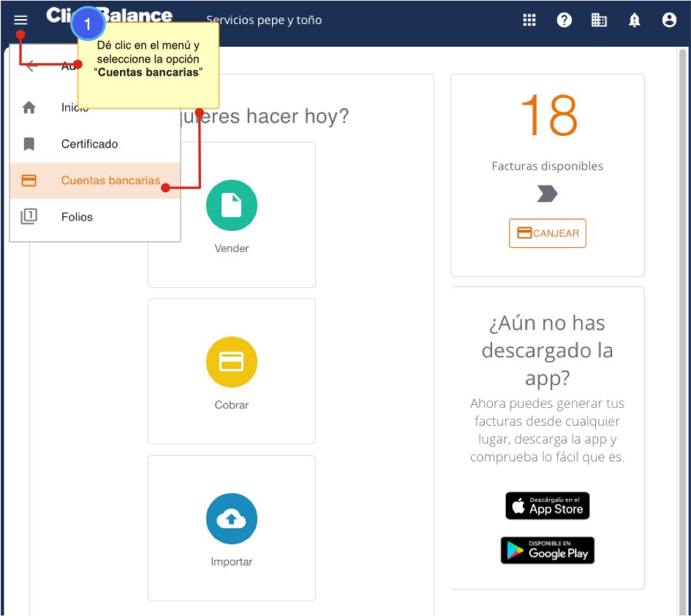Click the notifications bell icon

click(634, 20)
